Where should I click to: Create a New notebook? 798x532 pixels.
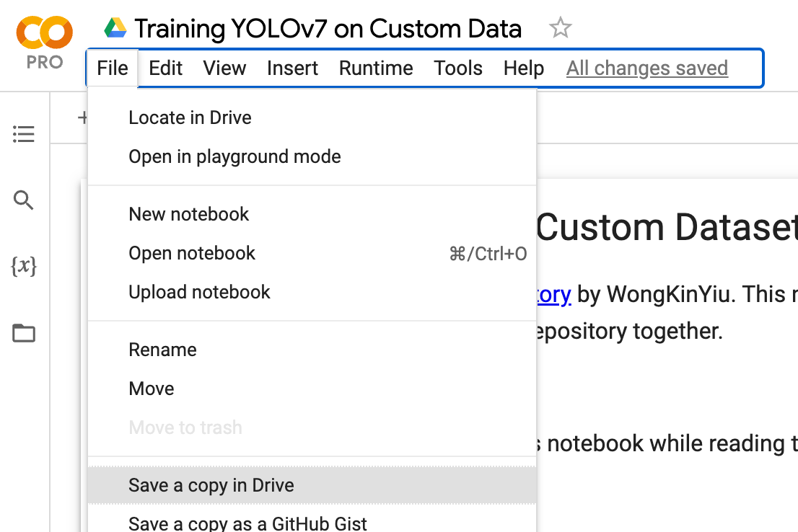coord(188,214)
